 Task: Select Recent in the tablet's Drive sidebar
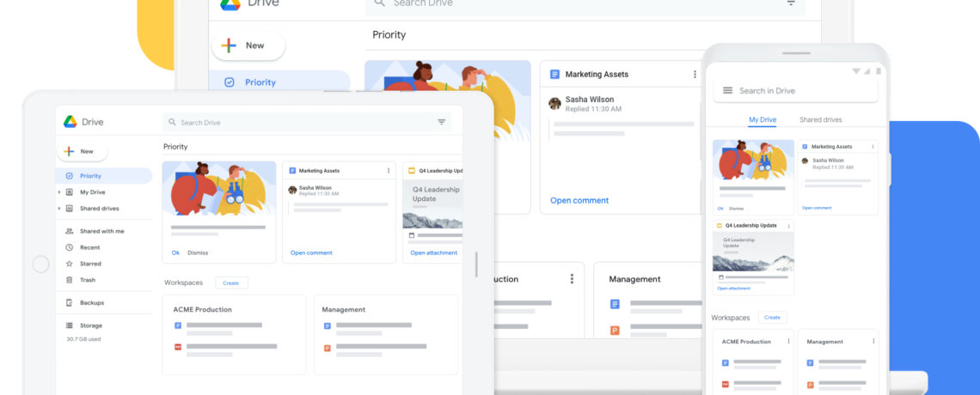89,247
